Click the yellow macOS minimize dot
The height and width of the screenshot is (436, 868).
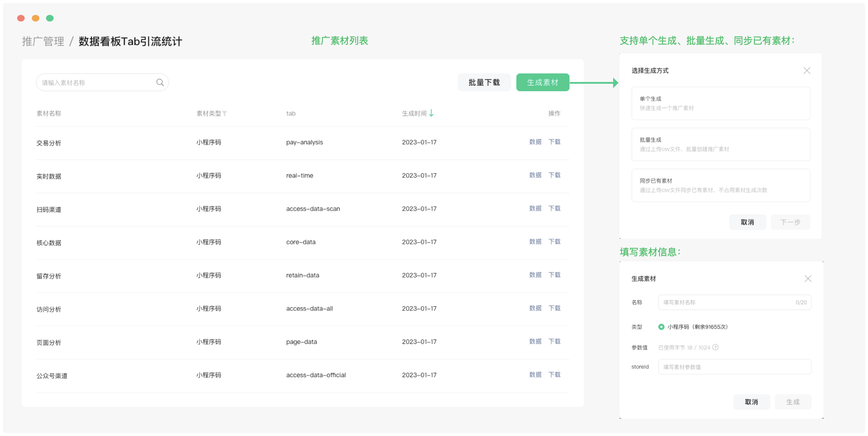(35, 18)
